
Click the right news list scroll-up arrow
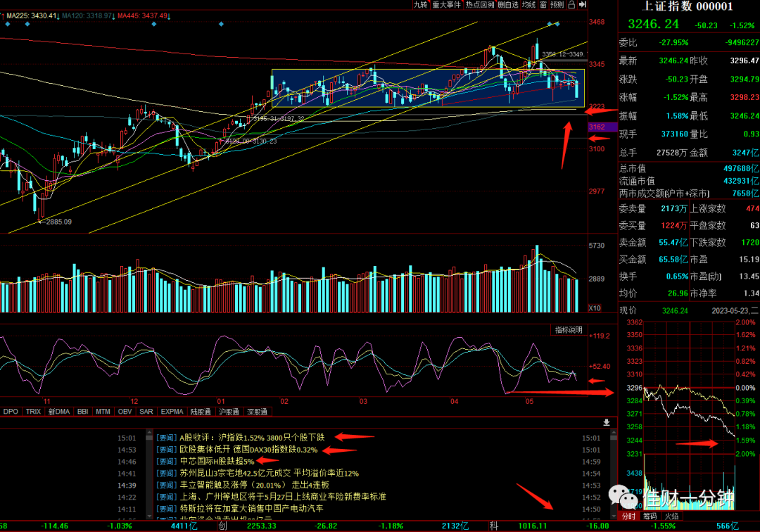[613, 431]
